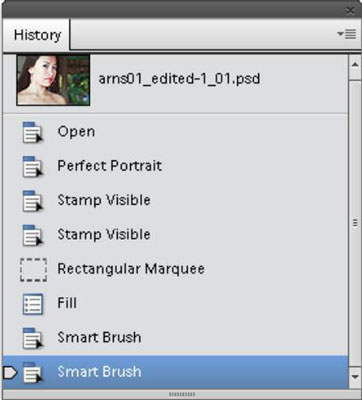Click the arns01_edited-1_01.psd snapshot thumbnail
The image size is (362, 400).
point(53,80)
